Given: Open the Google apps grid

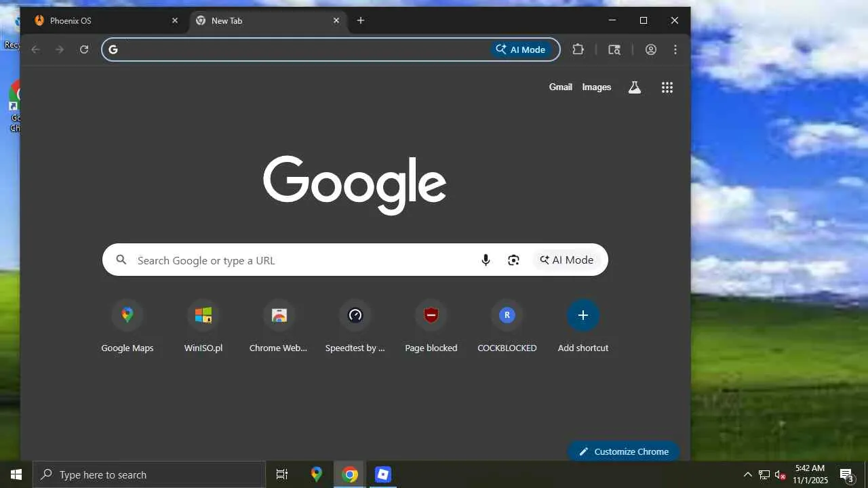Looking at the screenshot, I should click(667, 87).
